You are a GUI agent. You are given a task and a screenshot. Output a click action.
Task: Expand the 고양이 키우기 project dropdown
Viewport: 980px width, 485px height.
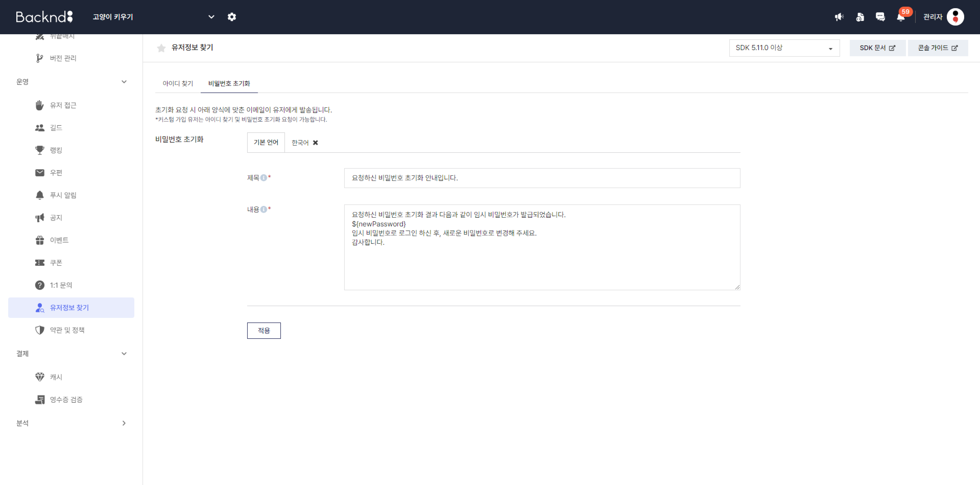tap(211, 17)
